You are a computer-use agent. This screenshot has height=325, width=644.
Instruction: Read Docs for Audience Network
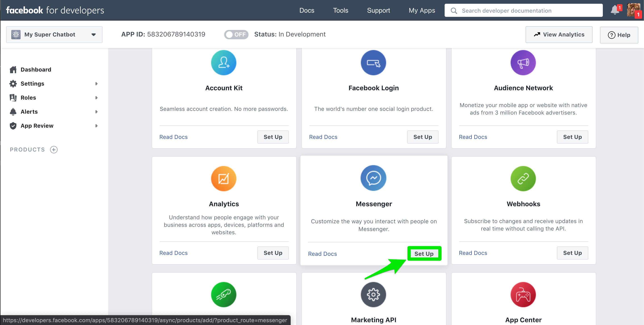click(x=473, y=137)
